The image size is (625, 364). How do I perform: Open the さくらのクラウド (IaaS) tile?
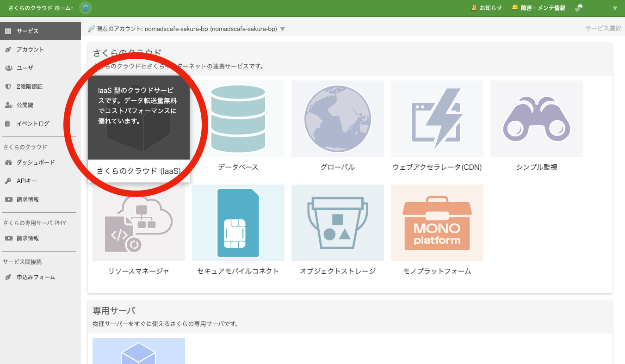[139, 129]
